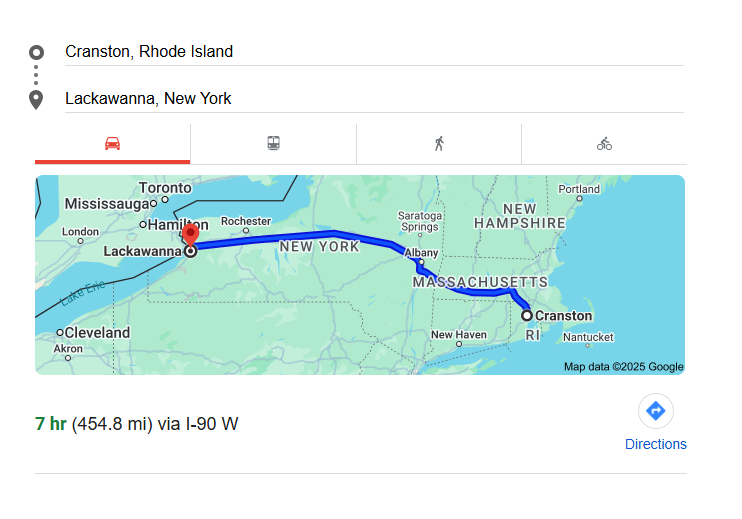The width and height of the screenshot is (742, 519).
Task: Edit the Lackawanna, New York destination field
Action: pos(370,99)
